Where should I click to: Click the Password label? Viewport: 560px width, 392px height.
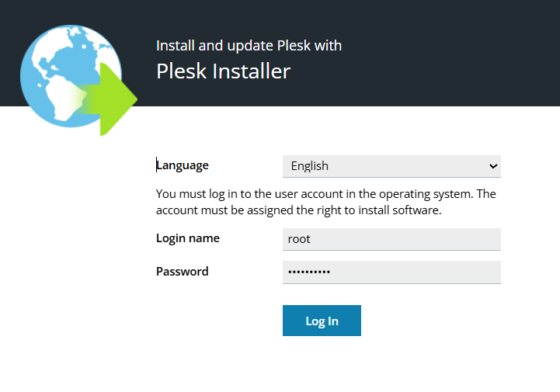183,272
